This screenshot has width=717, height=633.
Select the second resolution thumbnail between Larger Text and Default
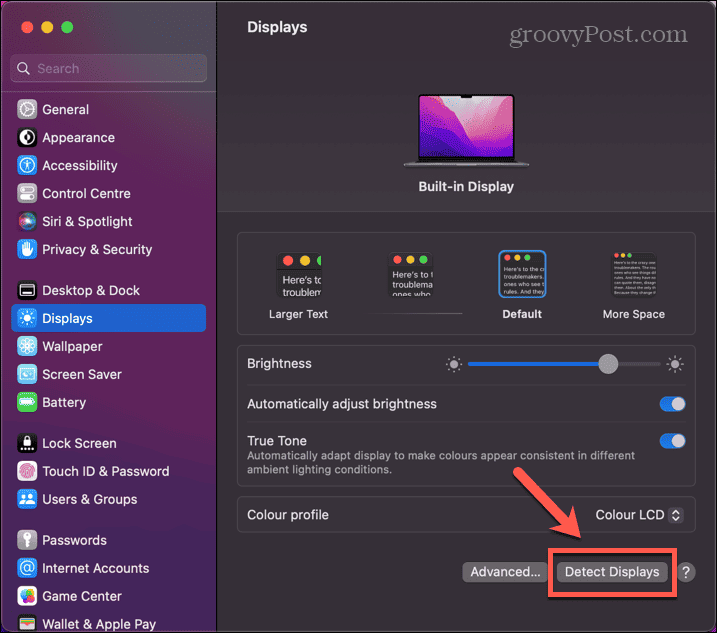410,274
